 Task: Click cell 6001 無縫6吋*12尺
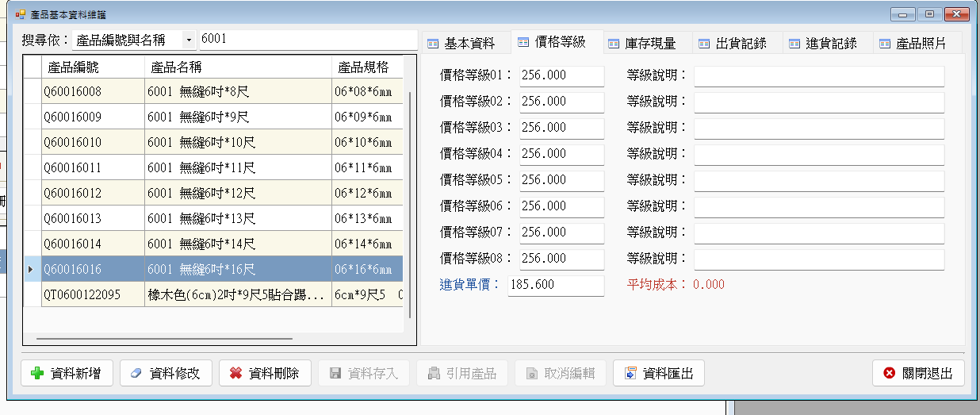[x=238, y=193]
